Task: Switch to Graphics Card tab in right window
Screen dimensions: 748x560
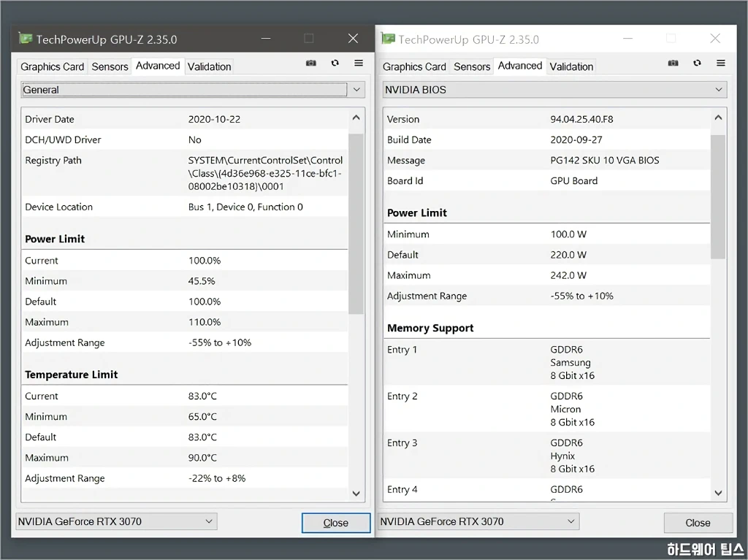Action: click(414, 66)
